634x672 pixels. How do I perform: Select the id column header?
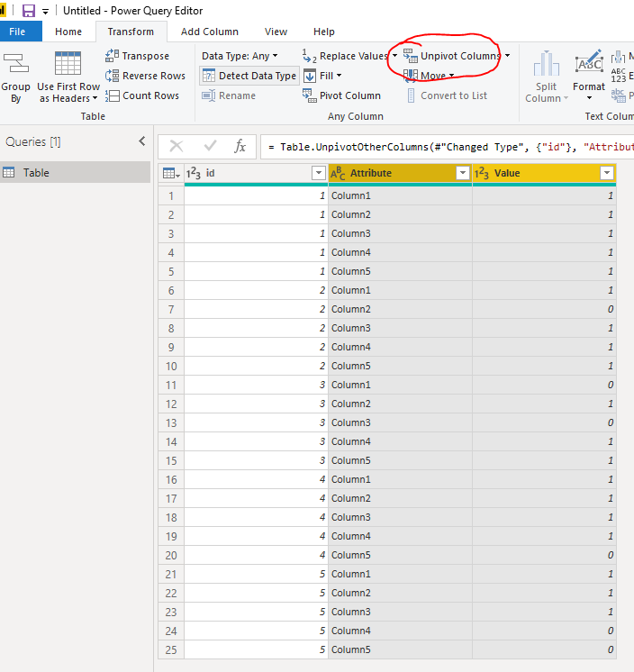coord(256,173)
